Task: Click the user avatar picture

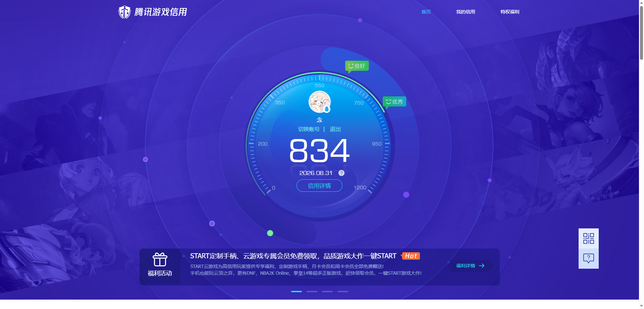Action: point(319,102)
